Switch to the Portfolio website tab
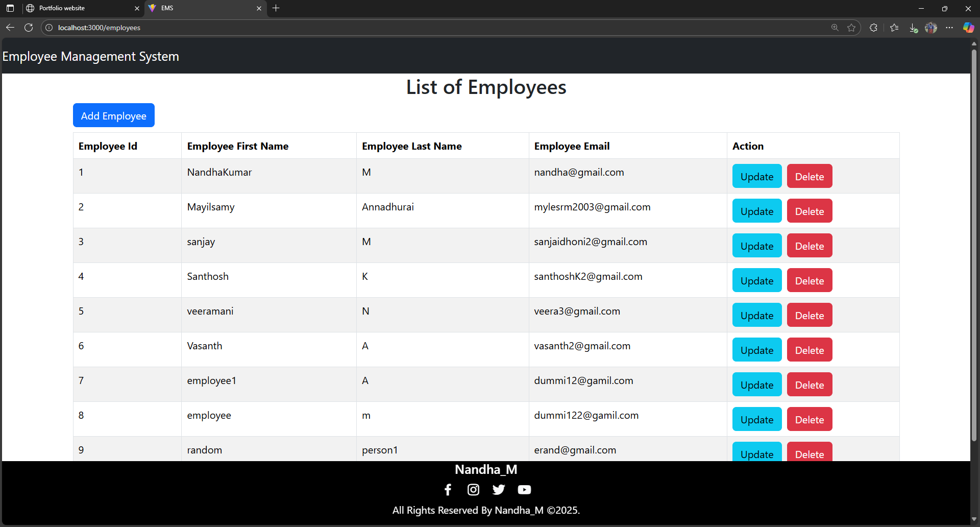The width and height of the screenshot is (980, 527). point(77,8)
